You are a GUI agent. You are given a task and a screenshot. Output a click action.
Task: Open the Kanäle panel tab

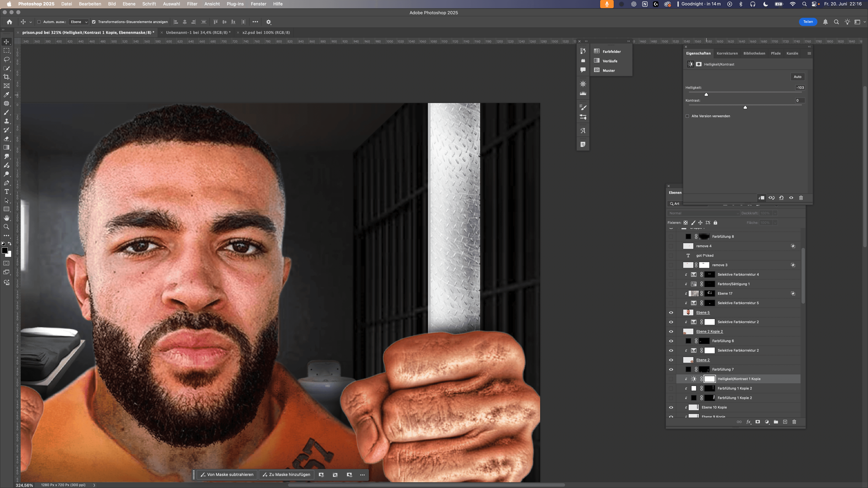[792, 53]
